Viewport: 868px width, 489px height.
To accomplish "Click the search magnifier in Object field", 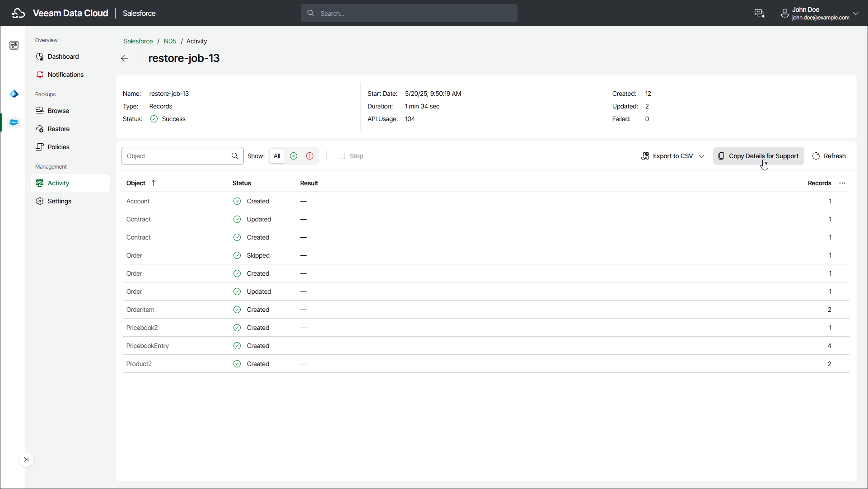I will pos(235,156).
